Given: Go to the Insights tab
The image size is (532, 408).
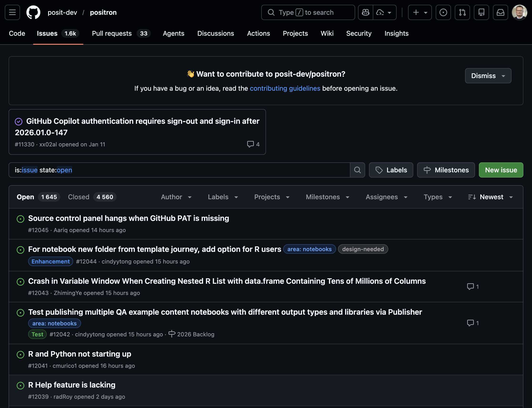Looking at the screenshot, I should 396,34.
